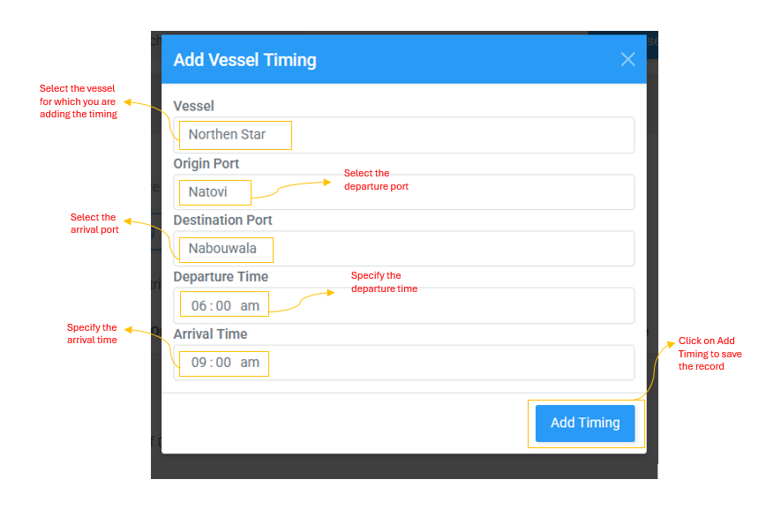Expand the Origin Port dropdown showing Natovi

tap(403, 192)
